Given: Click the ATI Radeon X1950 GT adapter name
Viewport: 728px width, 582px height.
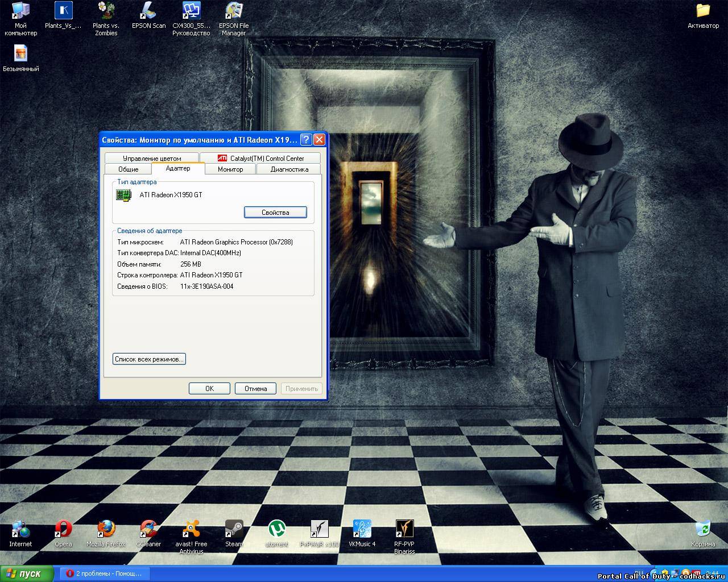Looking at the screenshot, I should pos(171,195).
